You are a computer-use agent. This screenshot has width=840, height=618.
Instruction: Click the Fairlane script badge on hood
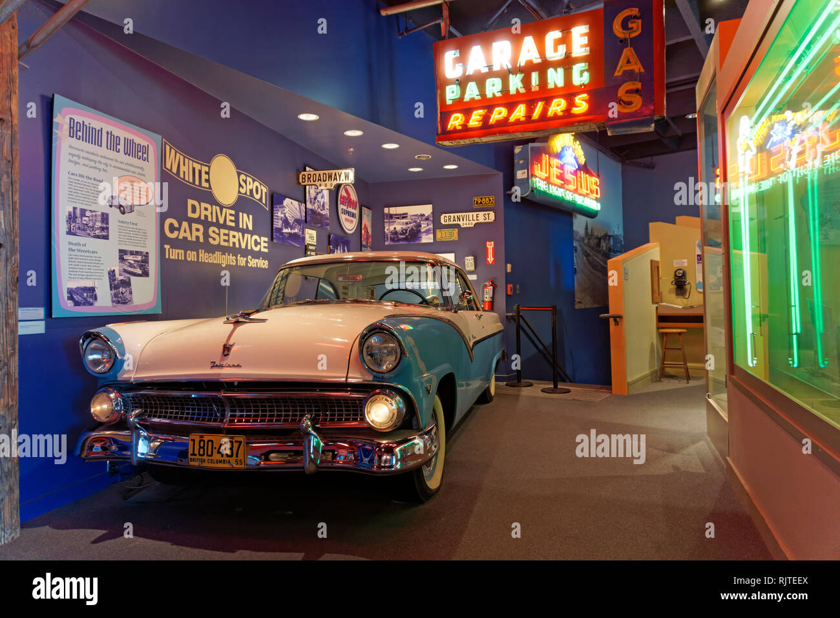[x=226, y=364]
